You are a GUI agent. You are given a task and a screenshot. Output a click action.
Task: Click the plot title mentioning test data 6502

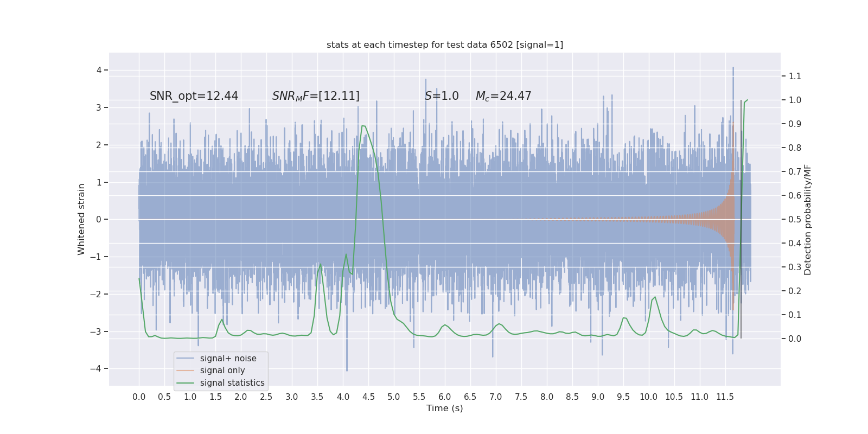click(x=445, y=44)
